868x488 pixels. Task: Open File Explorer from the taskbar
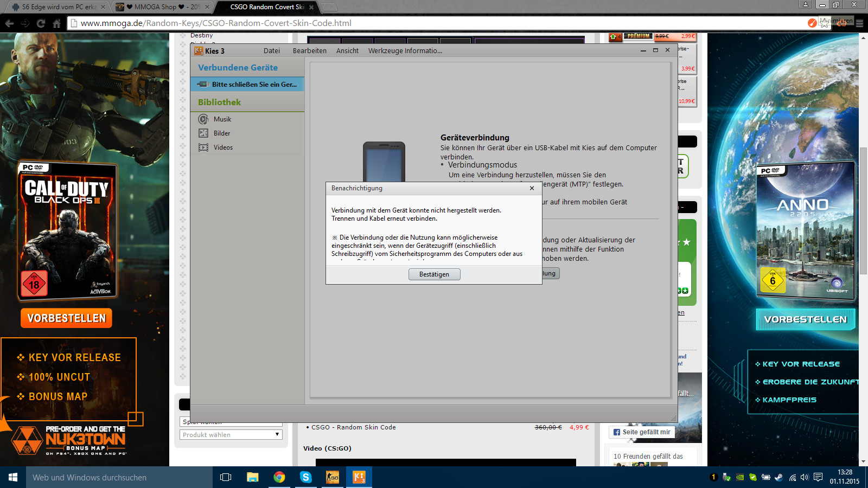(253, 477)
